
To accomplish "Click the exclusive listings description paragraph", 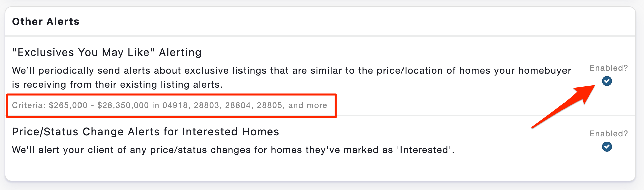I will (x=292, y=77).
